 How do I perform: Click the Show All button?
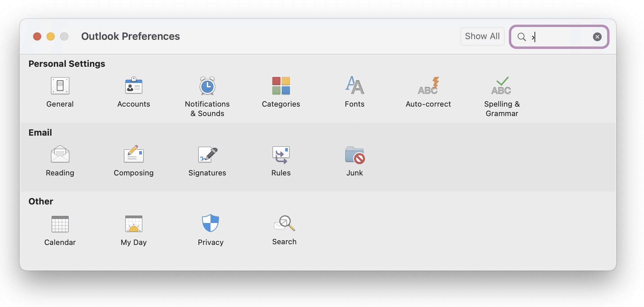tap(482, 36)
